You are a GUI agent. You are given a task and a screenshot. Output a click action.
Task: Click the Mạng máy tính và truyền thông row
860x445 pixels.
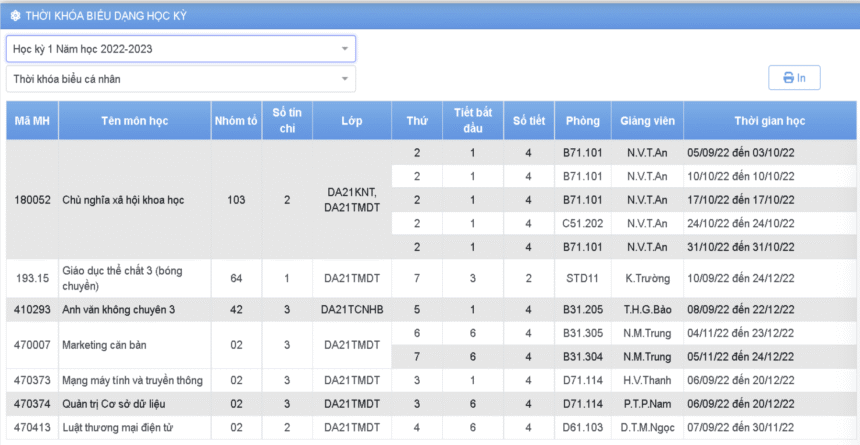coord(132,380)
